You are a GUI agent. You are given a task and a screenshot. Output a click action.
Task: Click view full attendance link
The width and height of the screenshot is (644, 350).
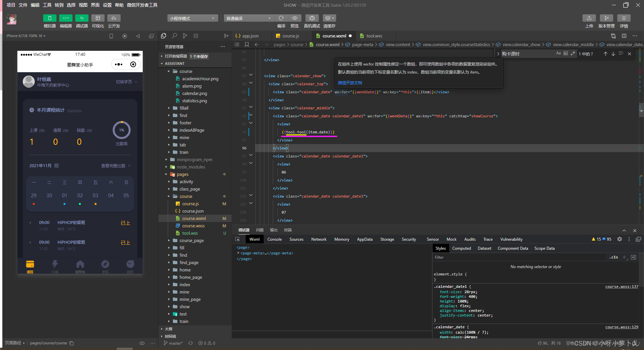(116, 166)
